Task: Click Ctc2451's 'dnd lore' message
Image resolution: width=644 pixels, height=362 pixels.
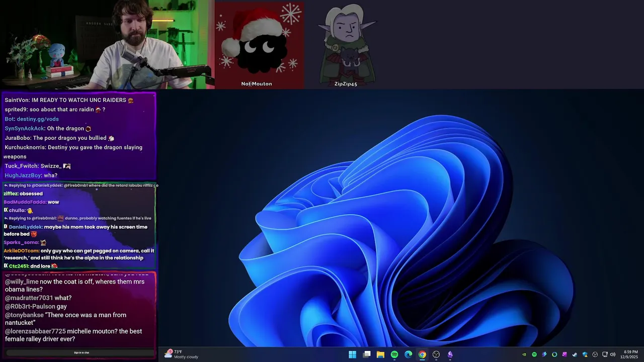Action: point(31,266)
